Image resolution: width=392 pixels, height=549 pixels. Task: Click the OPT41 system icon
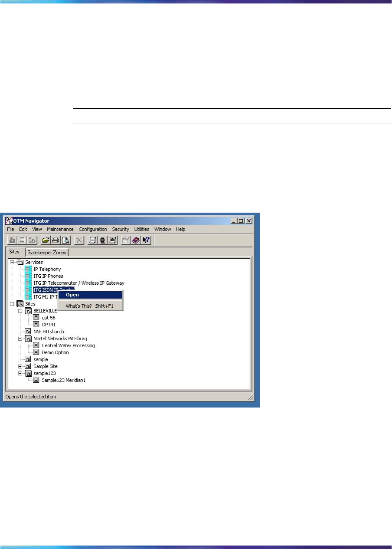coord(36,325)
